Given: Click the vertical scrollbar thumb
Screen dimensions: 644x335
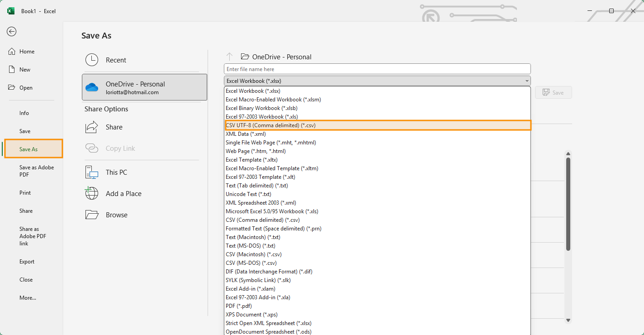Looking at the screenshot, I should tap(568, 204).
